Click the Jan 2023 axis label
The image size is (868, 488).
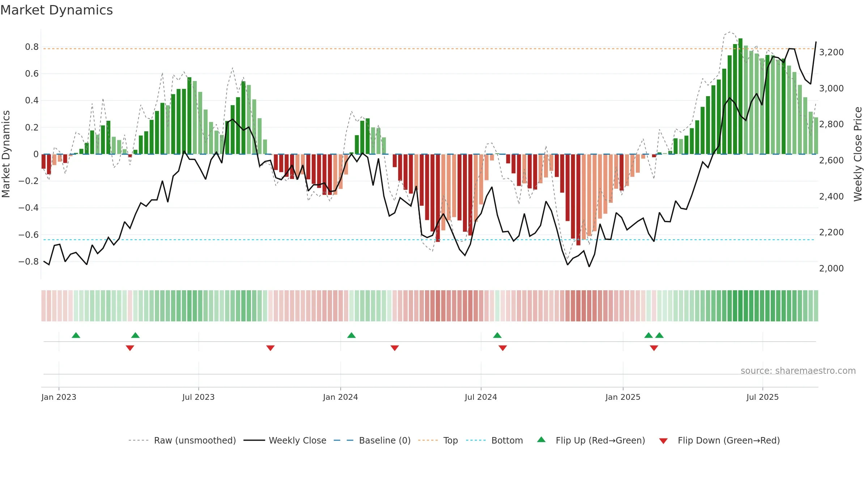click(59, 397)
